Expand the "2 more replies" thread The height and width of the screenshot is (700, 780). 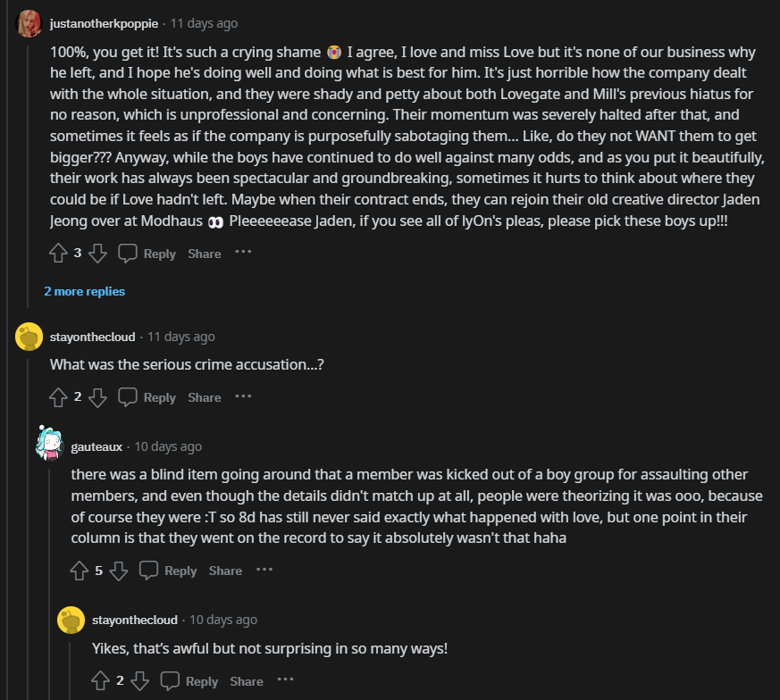pos(84,291)
